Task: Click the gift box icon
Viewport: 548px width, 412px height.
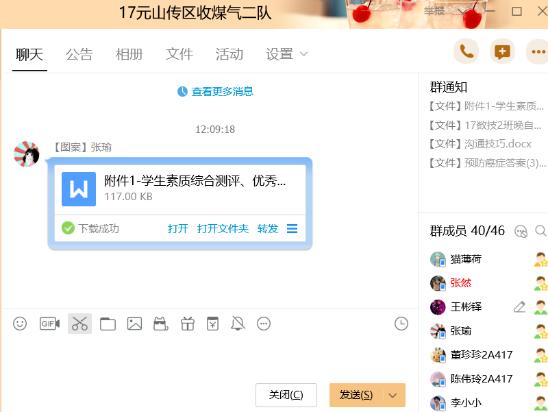Action: click(x=188, y=324)
